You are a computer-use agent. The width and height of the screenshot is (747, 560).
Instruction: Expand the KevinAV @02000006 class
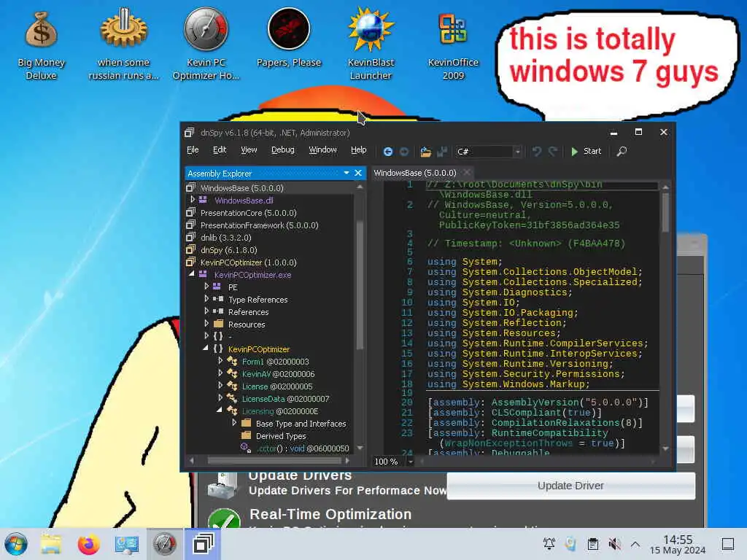[220, 373]
